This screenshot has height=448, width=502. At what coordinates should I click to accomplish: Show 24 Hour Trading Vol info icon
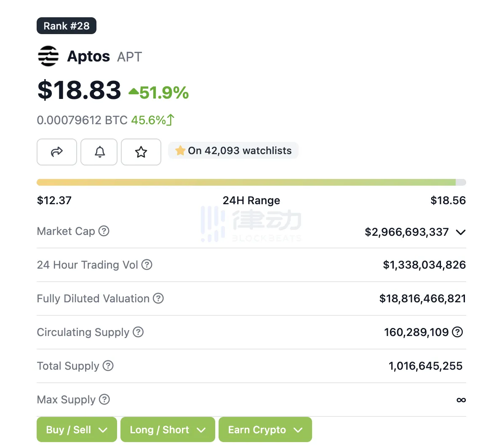(147, 264)
